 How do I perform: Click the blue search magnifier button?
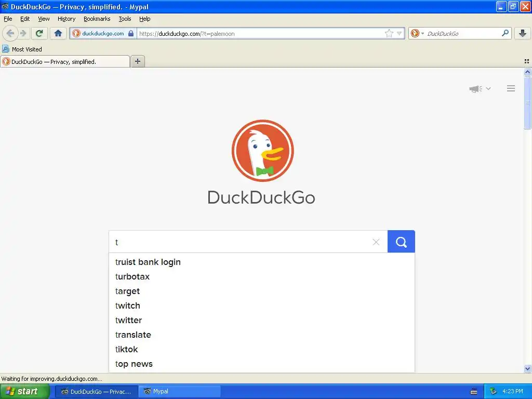click(401, 242)
